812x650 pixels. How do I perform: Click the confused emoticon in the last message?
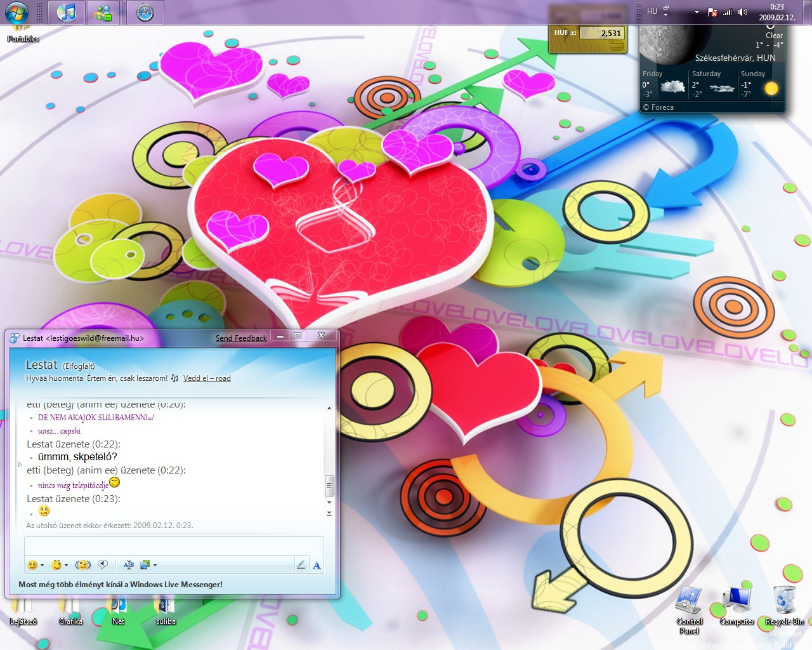coord(44,511)
